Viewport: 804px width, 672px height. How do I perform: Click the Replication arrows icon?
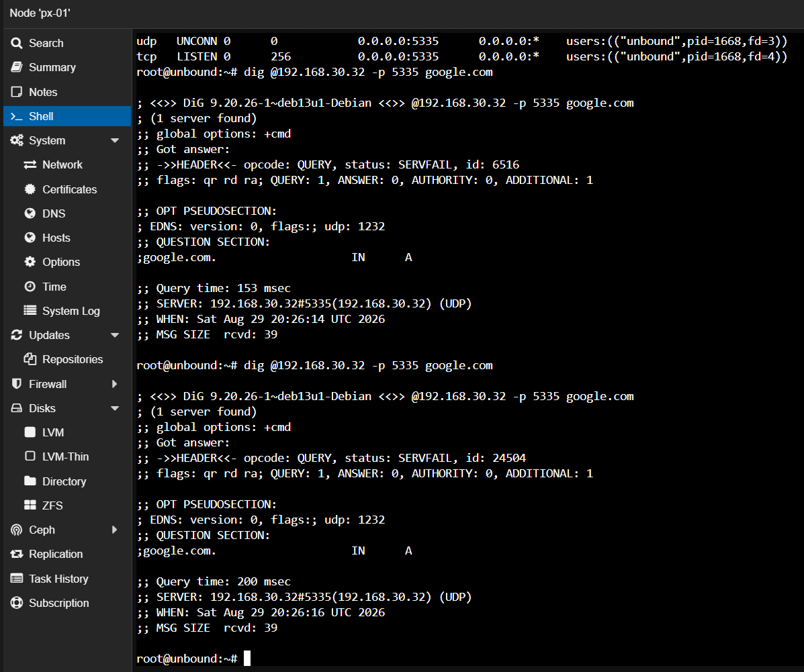(16, 554)
